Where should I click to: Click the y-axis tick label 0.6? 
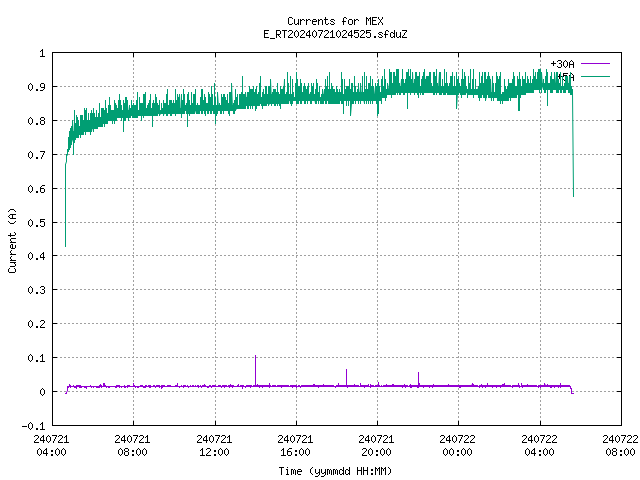coord(36,189)
